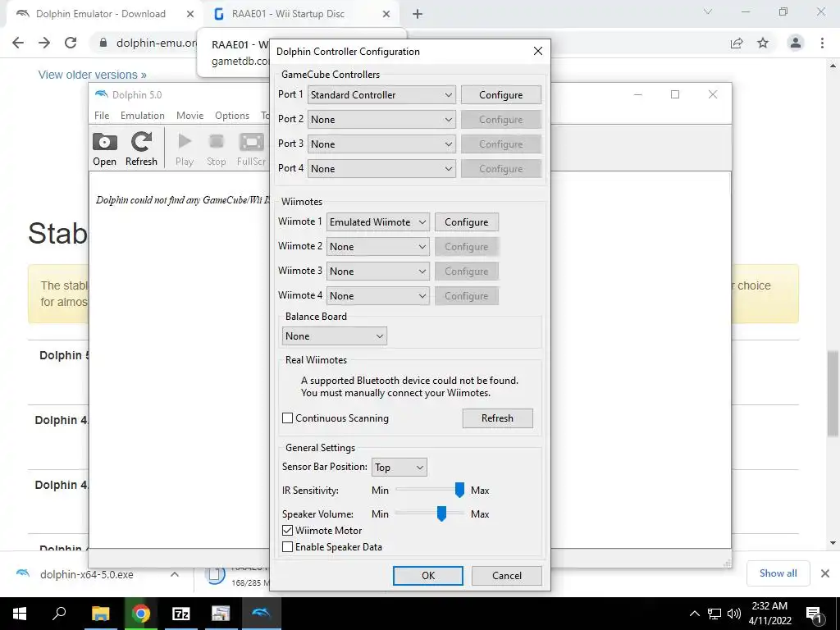Open Wiimote 3 type dropdown
The width and height of the screenshot is (840, 630).
coord(378,271)
